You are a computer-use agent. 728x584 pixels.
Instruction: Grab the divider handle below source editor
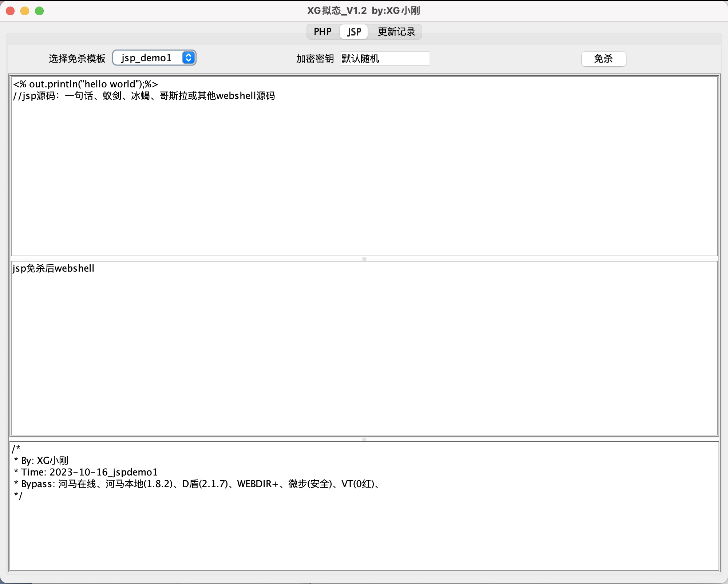pyautogui.click(x=364, y=259)
